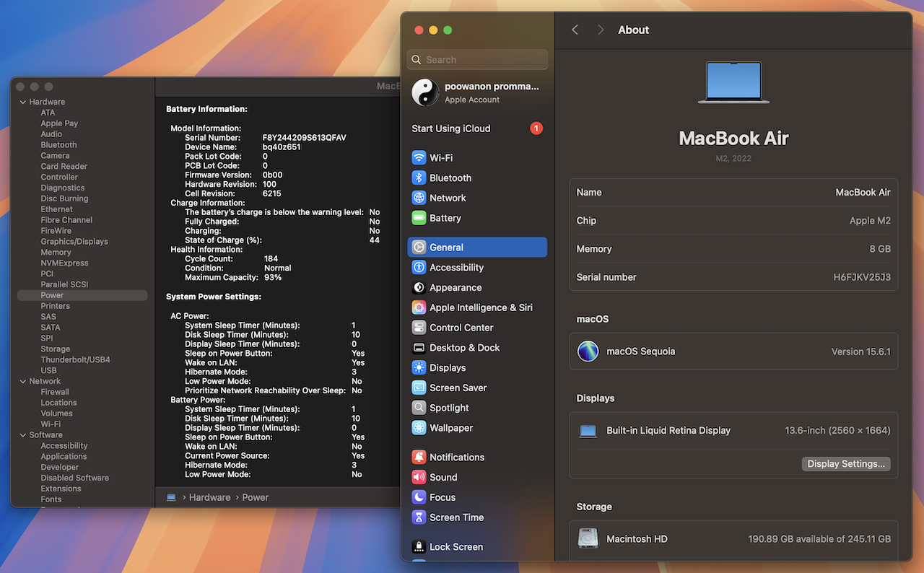Click the Search field in System Settings
This screenshot has width=924, height=573.
click(x=478, y=60)
